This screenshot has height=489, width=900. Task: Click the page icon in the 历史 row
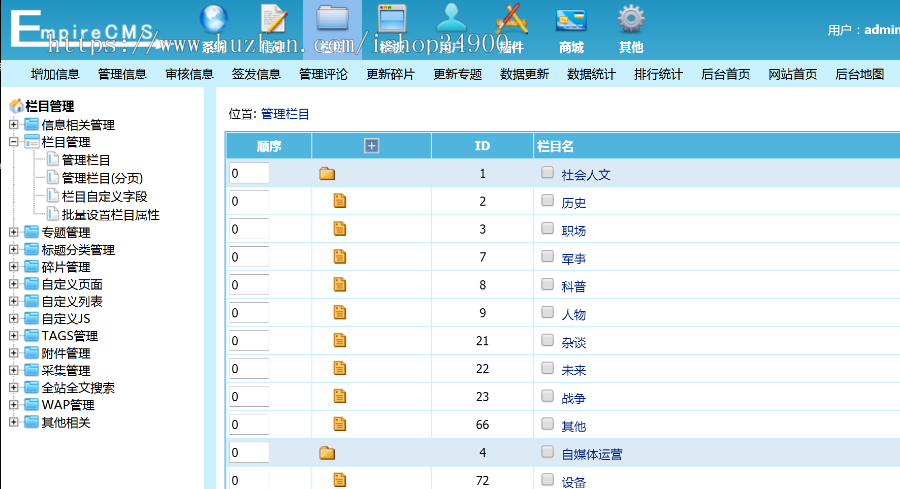pyautogui.click(x=340, y=201)
